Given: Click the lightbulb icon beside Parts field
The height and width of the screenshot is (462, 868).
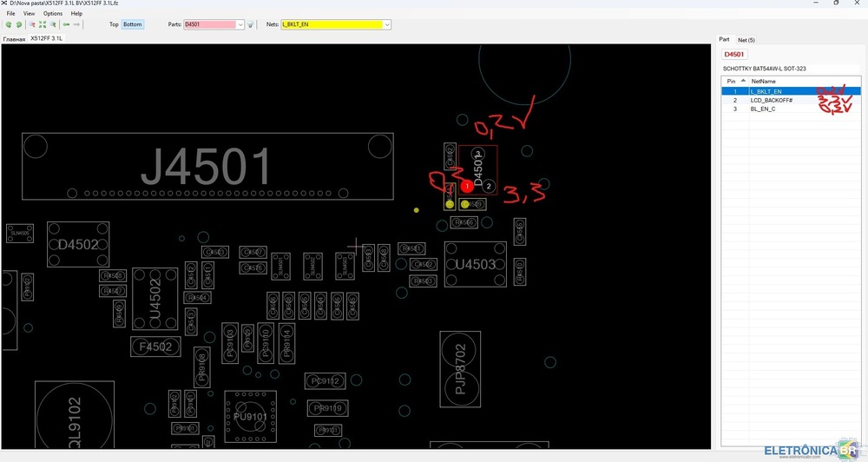Looking at the screenshot, I should coord(251,24).
